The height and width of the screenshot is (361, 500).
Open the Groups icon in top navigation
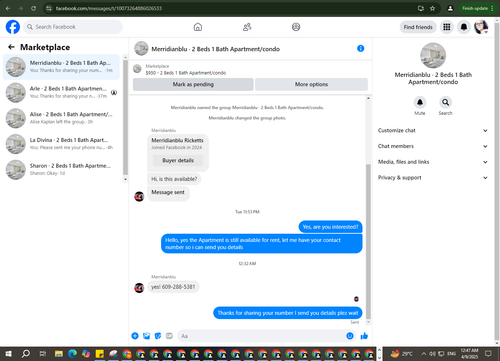tap(296, 27)
